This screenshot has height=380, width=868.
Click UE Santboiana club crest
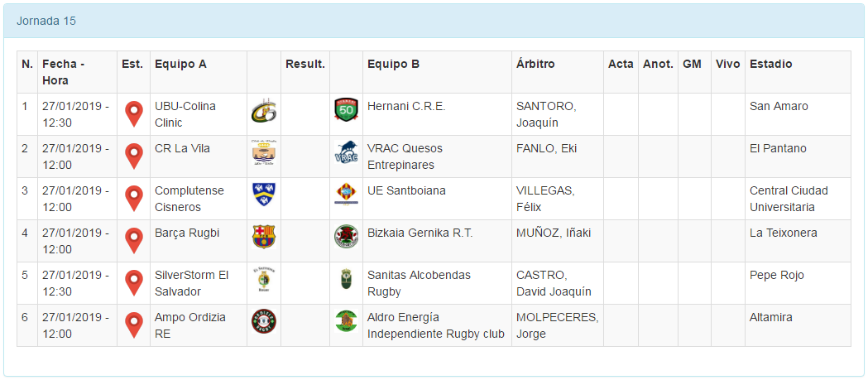(346, 195)
